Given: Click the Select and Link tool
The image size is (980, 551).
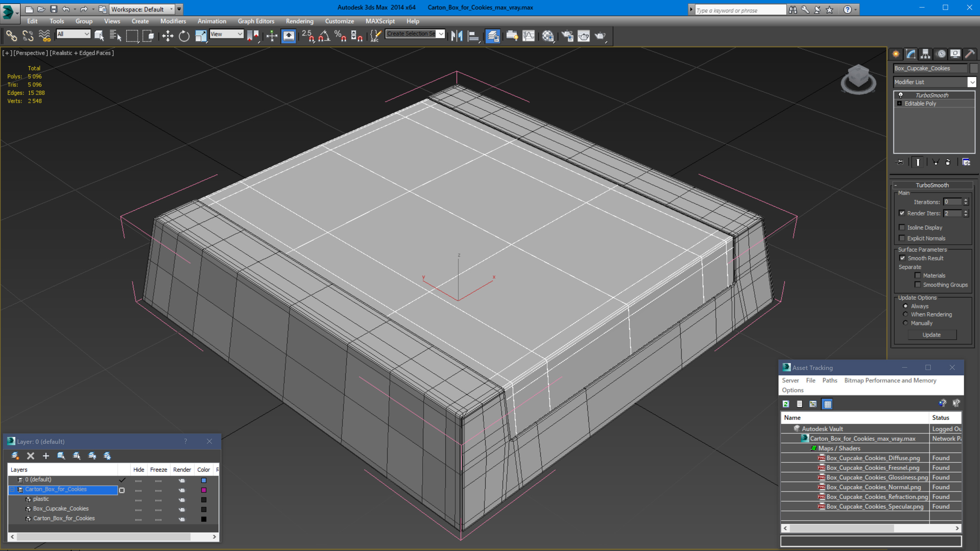Looking at the screenshot, I should [x=12, y=36].
